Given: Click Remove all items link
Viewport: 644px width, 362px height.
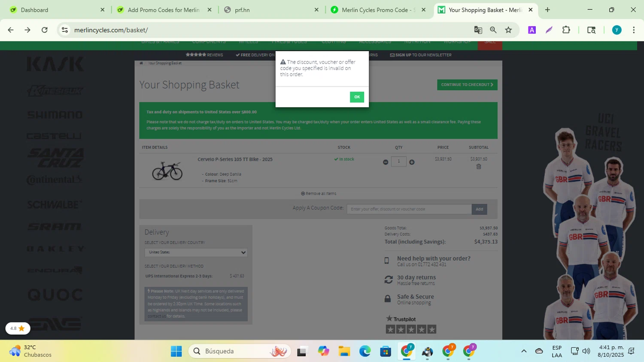Looking at the screenshot, I should click(319, 194).
